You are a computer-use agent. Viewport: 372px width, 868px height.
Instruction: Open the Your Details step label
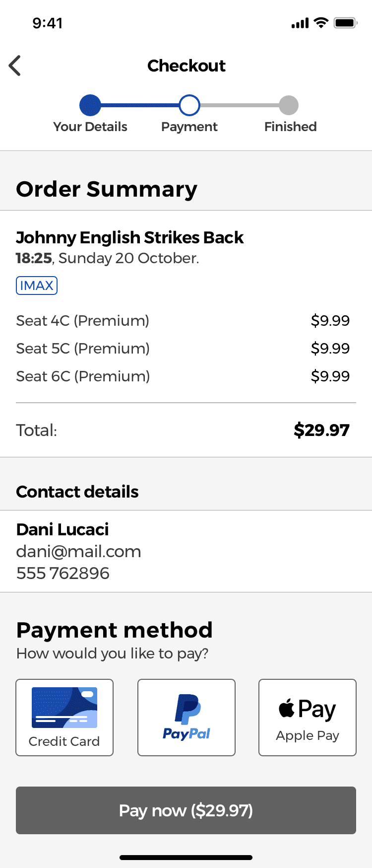coord(90,127)
